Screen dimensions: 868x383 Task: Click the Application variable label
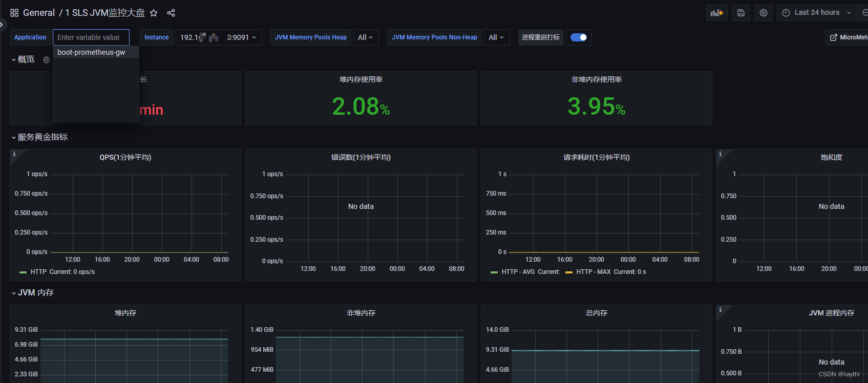coord(30,37)
